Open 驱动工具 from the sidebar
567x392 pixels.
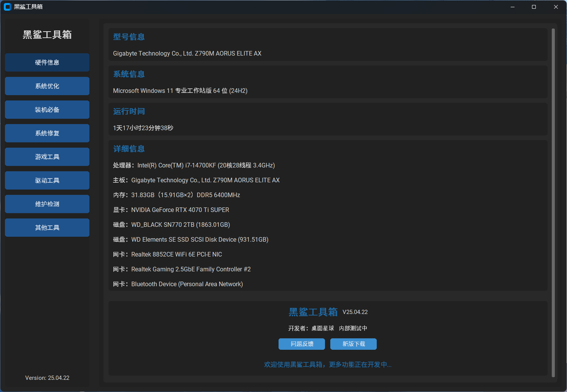pyautogui.click(x=47, y=180)
